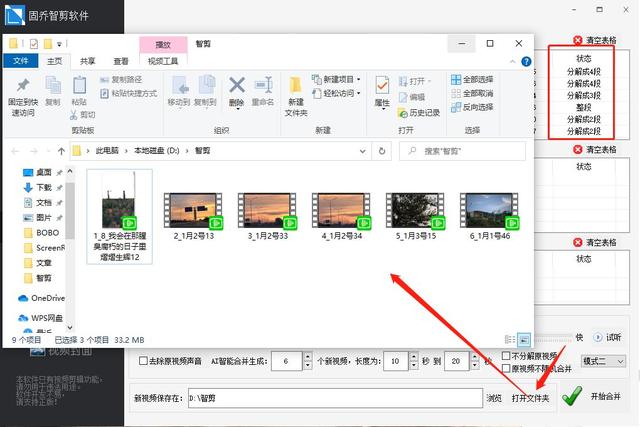
Task: Click the Explorer search box
Action: (x=462, y=151)
